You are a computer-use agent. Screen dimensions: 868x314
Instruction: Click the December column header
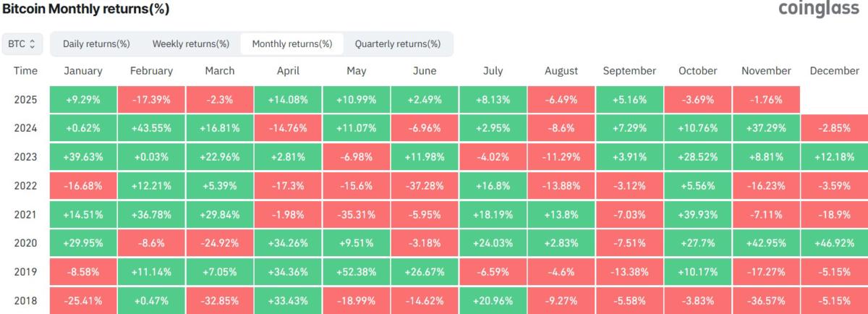834,71
